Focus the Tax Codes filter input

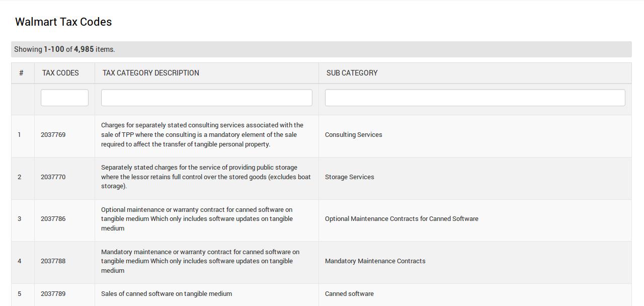pos(64,98)
